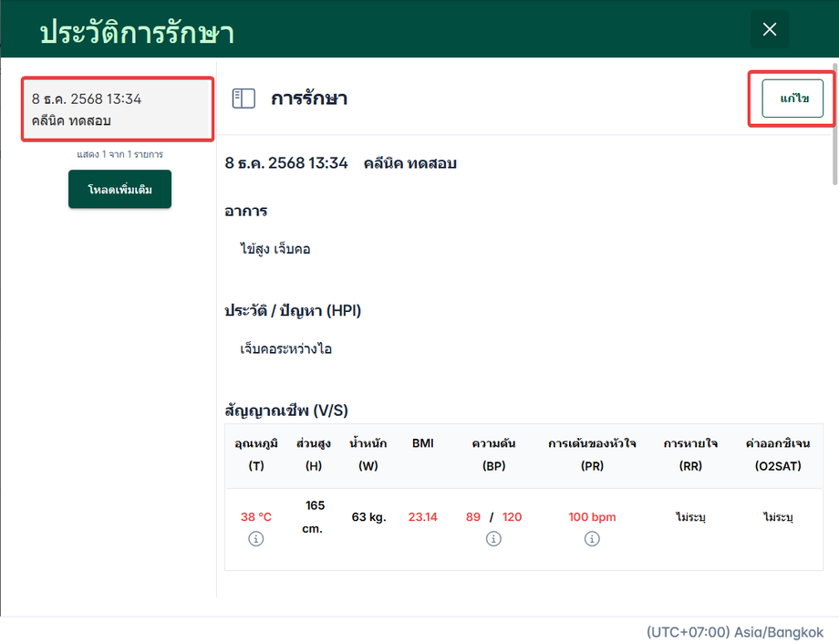
Task: Open temperature info icon under 38 °C
Action: point(255,538)
